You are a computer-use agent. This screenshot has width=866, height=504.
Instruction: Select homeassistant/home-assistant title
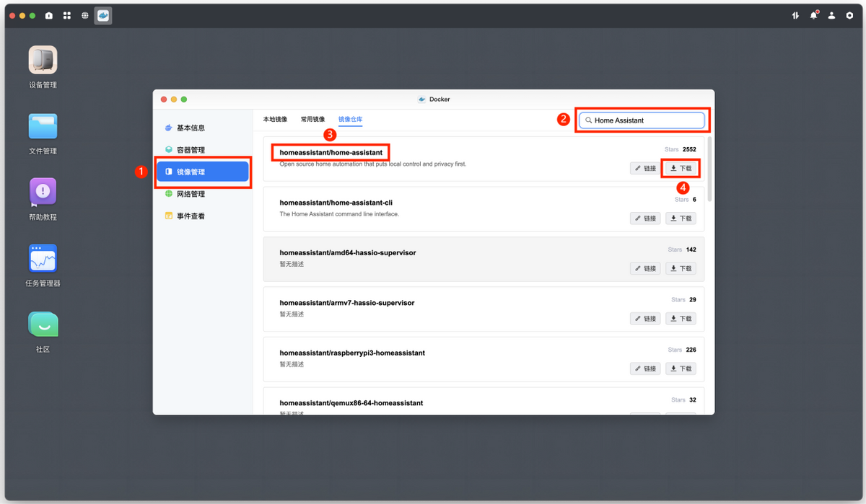[x=331, y=152]
